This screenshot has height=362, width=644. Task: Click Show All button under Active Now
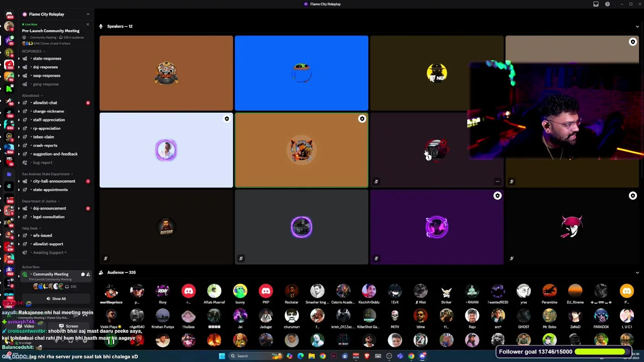[56, 299]
